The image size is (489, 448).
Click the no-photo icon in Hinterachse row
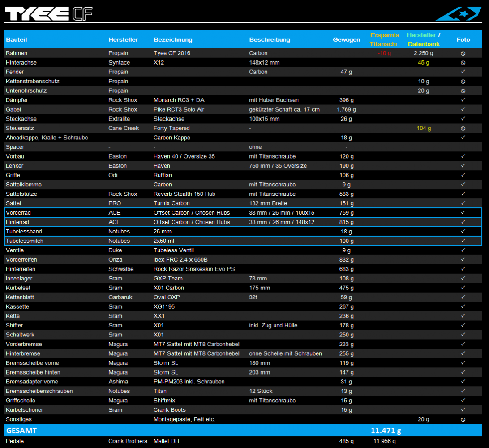pos(463,63)
